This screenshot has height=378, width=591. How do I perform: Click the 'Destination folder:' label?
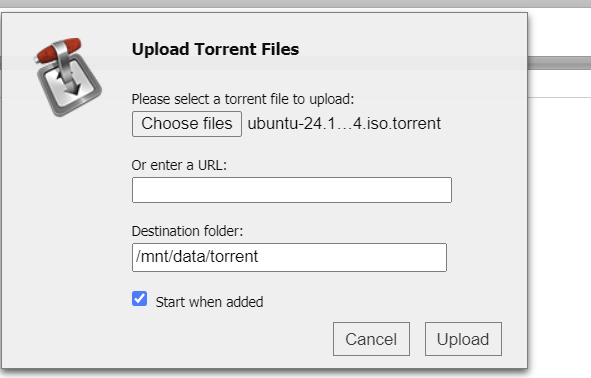(x=187, y=231)
